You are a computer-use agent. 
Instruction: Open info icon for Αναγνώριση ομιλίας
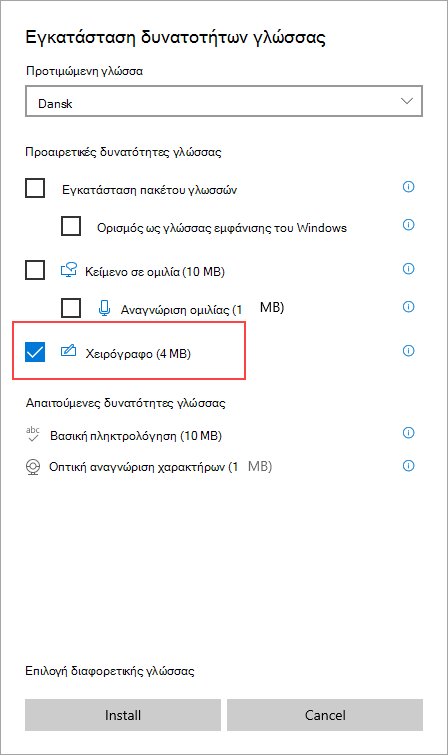click(x=408, y=307)
